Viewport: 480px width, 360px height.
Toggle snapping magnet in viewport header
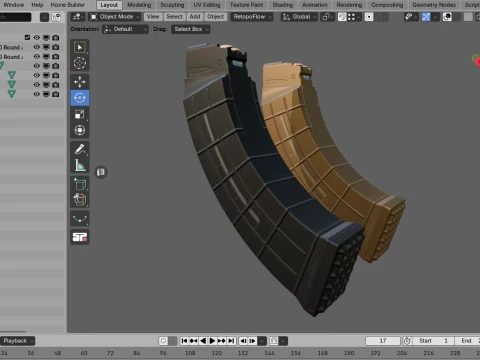pos(342,17)
